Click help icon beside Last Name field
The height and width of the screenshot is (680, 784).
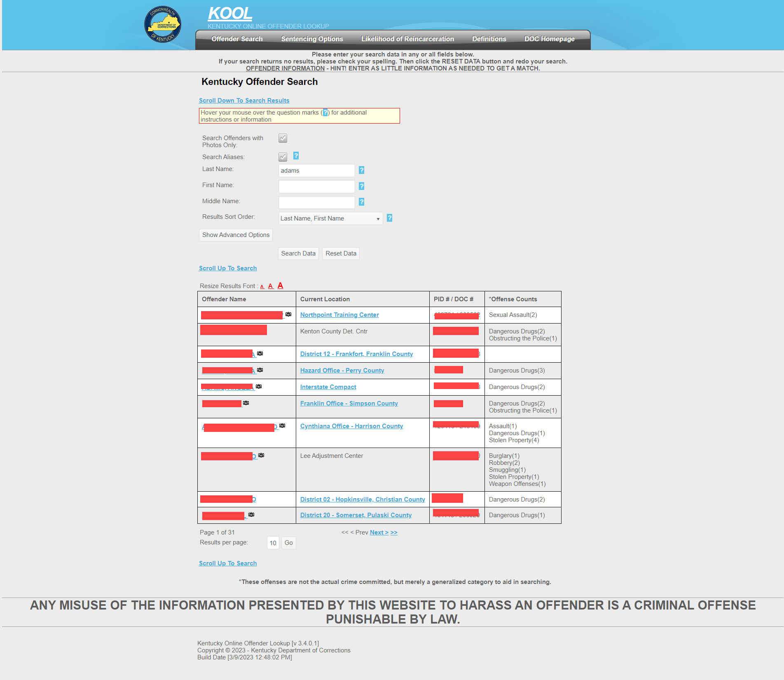pos(361,170)
